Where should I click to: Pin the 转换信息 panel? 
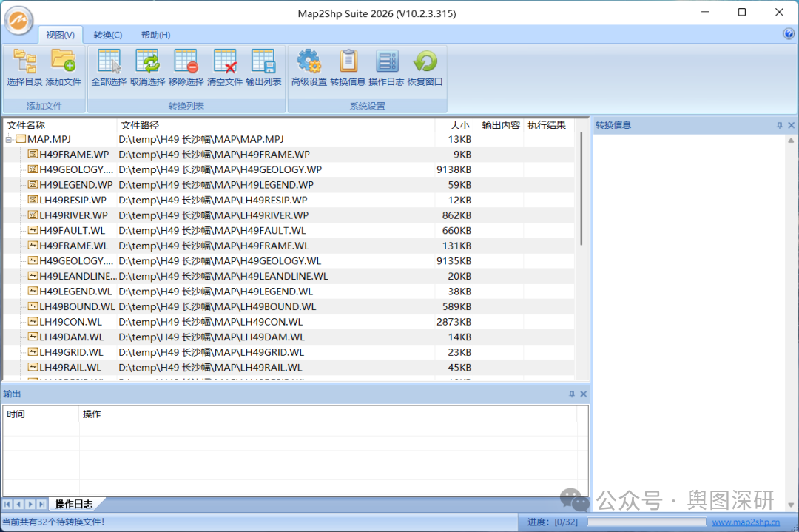point(779,126)
